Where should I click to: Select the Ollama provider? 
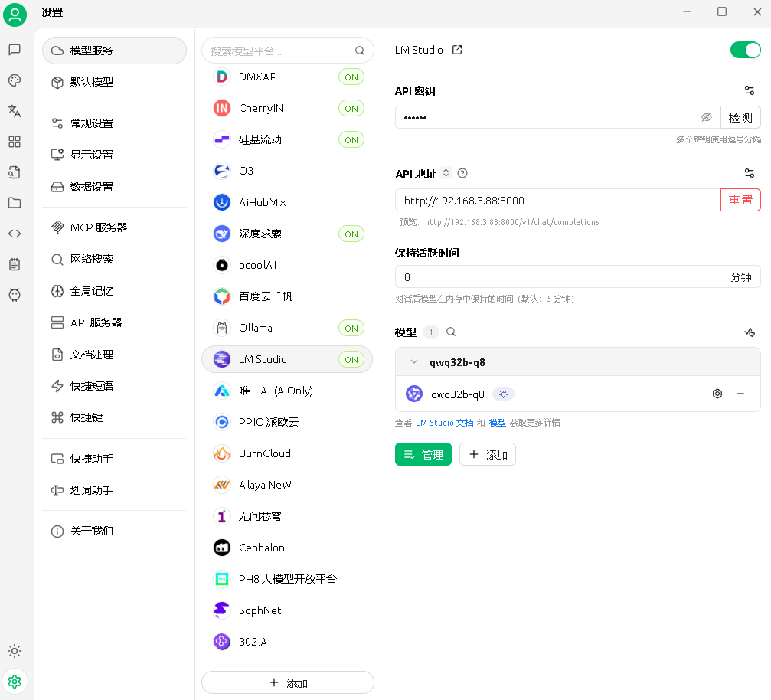[287, 328]
